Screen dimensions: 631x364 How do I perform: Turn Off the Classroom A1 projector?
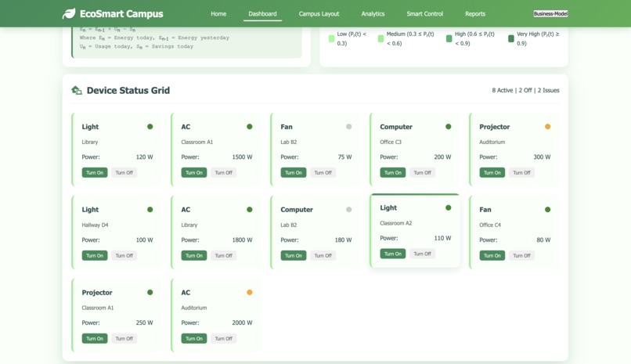(124, 338)
